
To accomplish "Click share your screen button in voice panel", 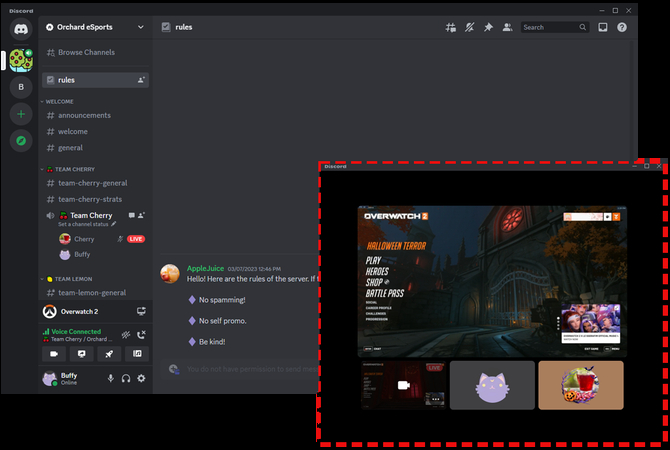I will click(82, 354).
